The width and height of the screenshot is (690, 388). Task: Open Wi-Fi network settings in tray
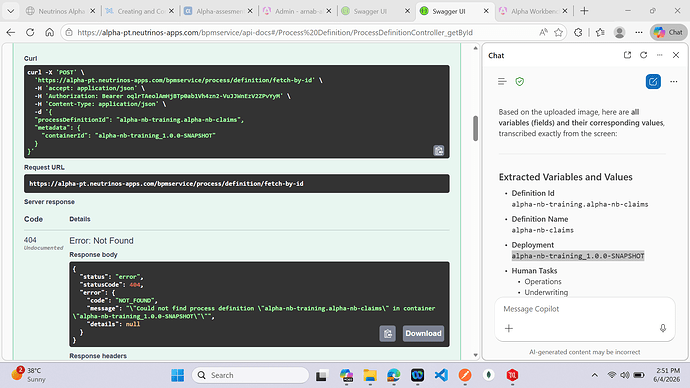(612, 375)
